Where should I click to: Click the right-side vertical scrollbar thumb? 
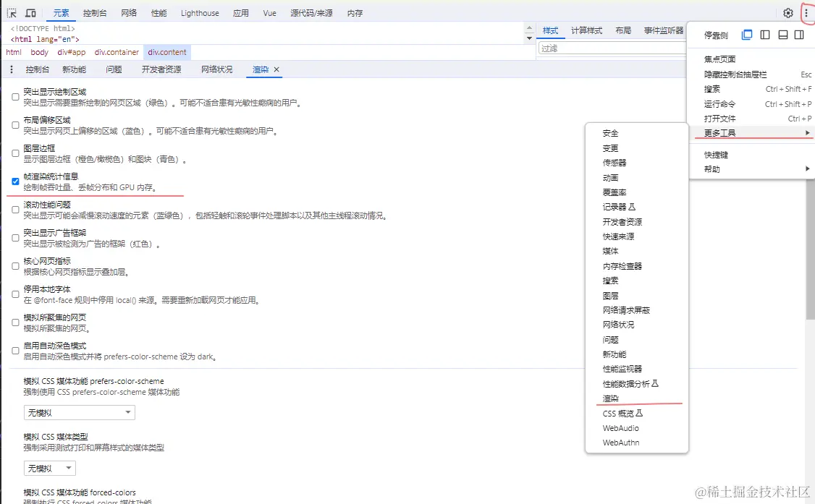pos(811,249)
